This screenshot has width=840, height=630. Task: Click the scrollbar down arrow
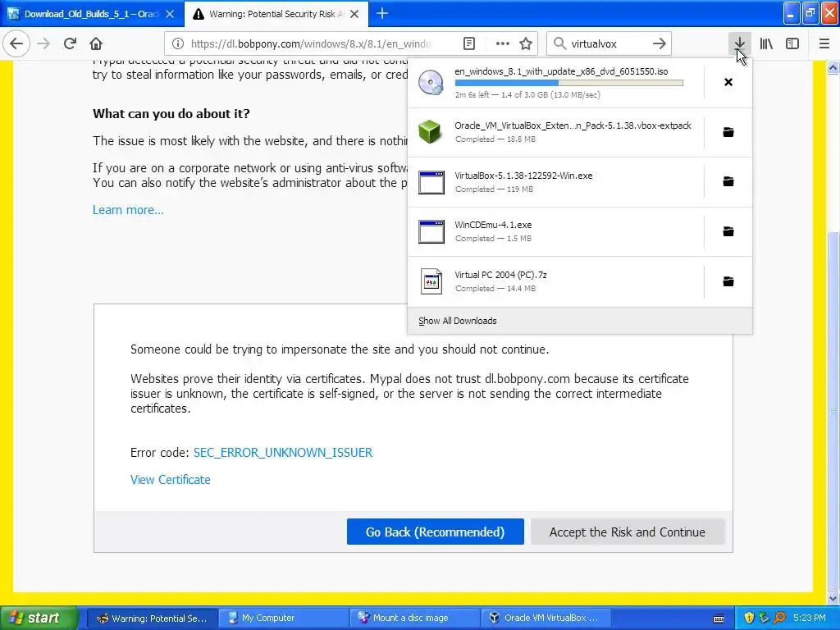tap(833, 598)
